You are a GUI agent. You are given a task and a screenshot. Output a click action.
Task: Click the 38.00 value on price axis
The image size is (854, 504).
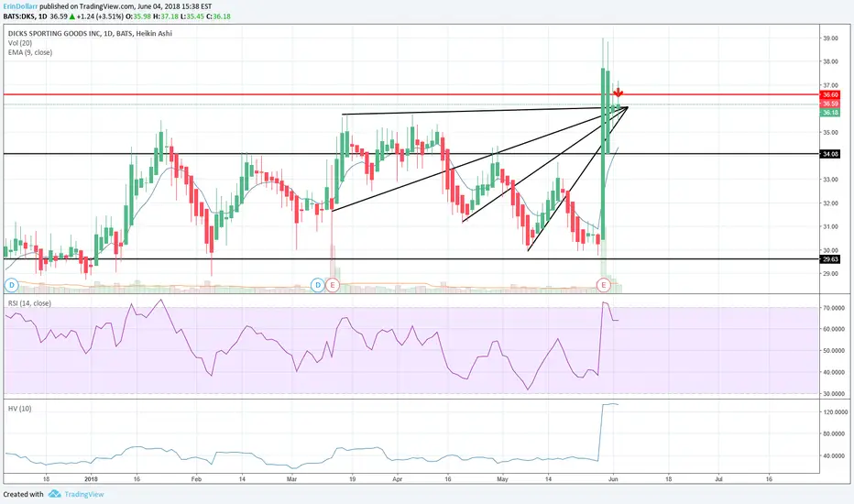(830, 61)
